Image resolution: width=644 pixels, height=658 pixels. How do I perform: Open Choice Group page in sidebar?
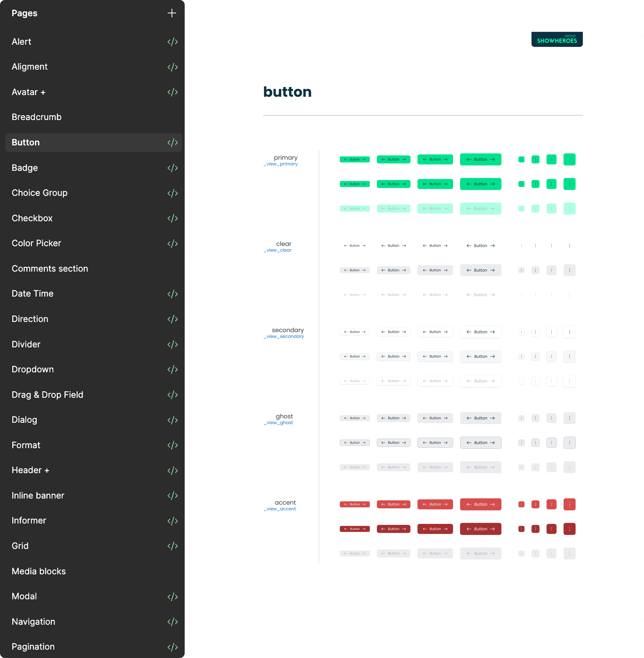click(40, 193)
